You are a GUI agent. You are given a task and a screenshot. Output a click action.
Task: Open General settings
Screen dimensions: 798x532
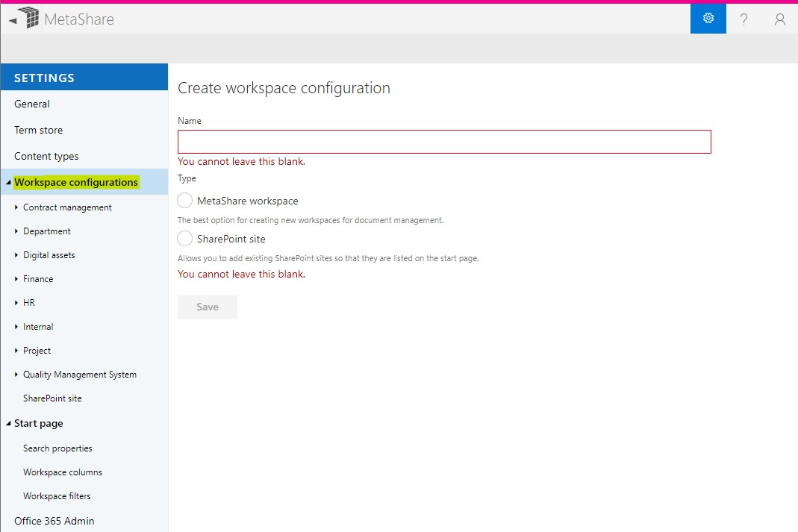[32, 104]
